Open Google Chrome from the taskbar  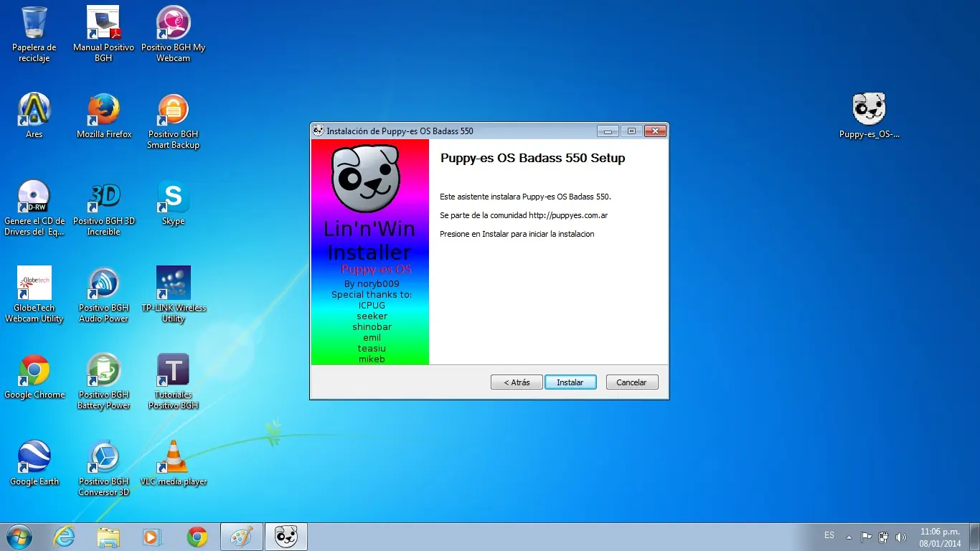coord(197,537)
